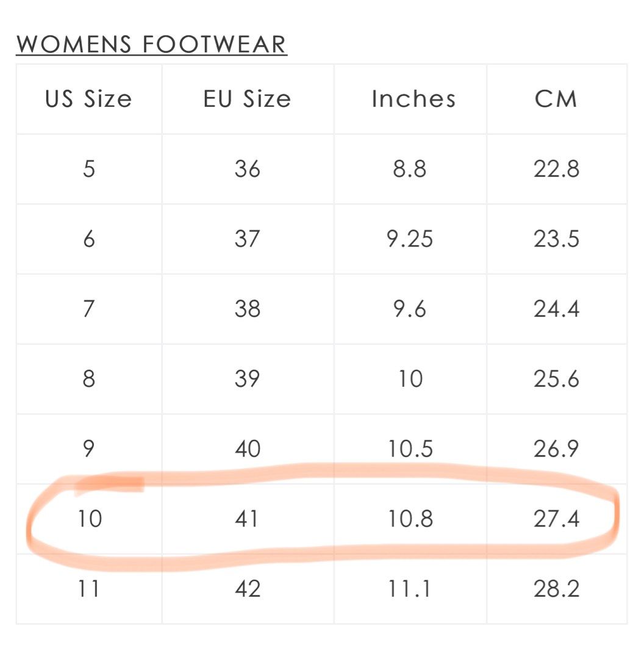
Task: Click the 9.25 inches cell
Action: tap(410, 239)
